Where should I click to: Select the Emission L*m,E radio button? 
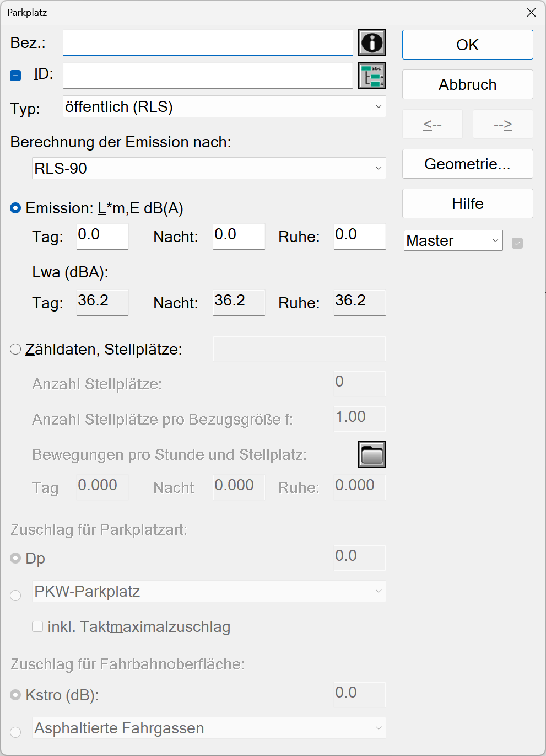15,208
